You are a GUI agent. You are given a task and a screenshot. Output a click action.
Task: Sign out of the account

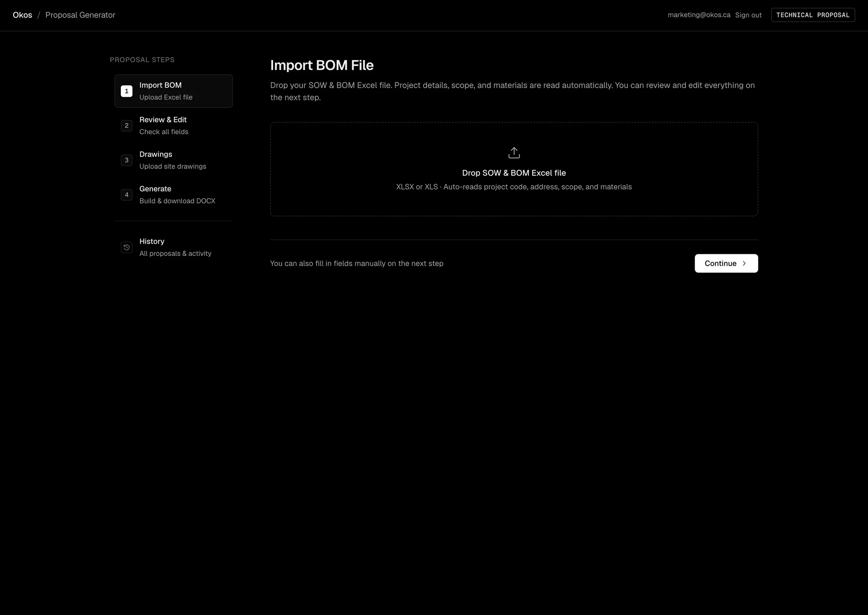pos(748,15)
